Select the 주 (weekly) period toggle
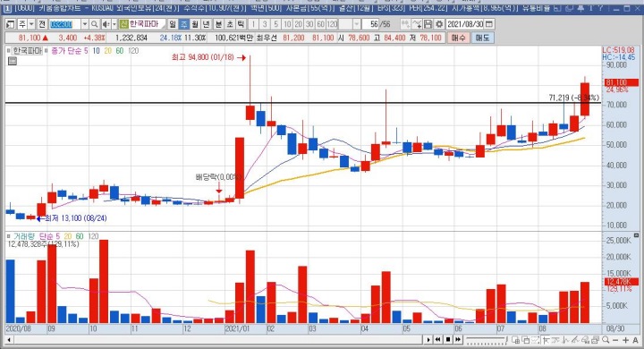 pos(183,24)
